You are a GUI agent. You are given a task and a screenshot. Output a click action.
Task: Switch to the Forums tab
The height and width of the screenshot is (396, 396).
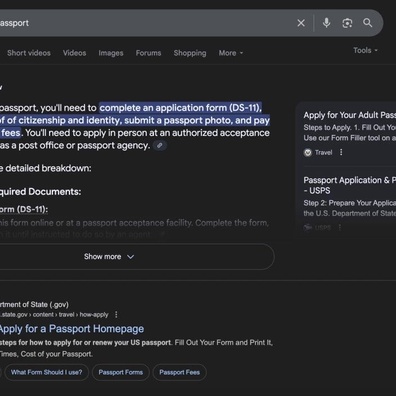148,53
